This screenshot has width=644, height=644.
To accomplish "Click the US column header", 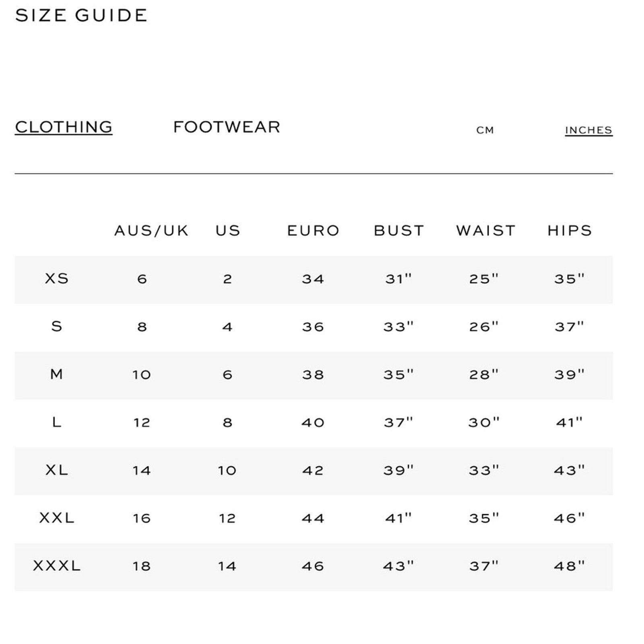I will [228, 231].
